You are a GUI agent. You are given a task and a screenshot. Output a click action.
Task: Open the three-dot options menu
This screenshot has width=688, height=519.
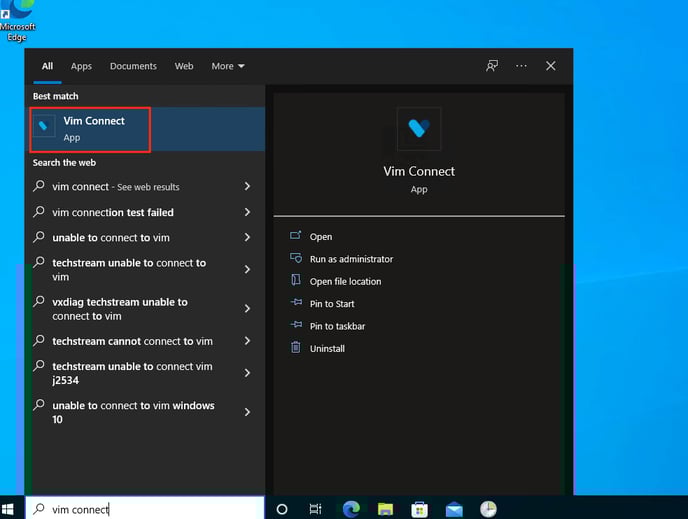point(521,66)
